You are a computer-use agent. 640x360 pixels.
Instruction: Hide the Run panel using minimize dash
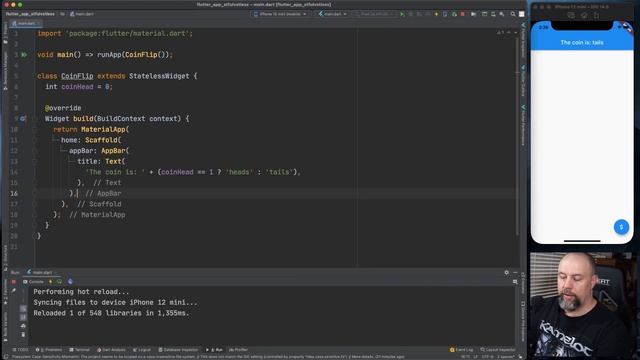515,272
